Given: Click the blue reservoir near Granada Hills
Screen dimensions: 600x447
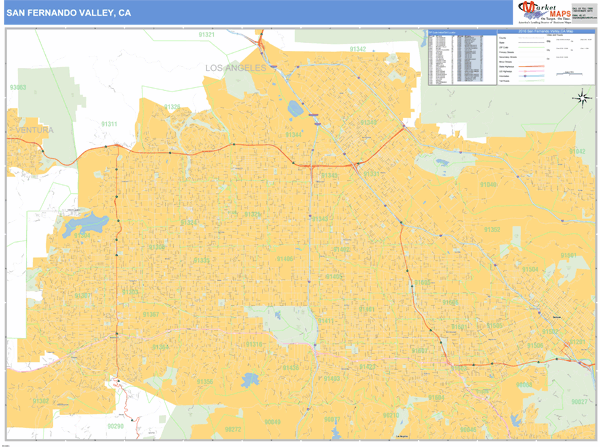Looking at the screenshot, I should (x=294, y=107).
